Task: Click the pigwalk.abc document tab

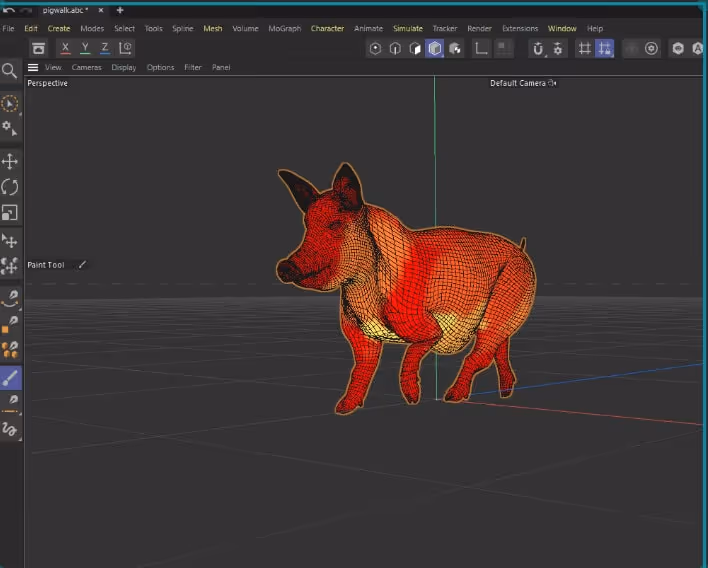Action: (x=66, y=10)
